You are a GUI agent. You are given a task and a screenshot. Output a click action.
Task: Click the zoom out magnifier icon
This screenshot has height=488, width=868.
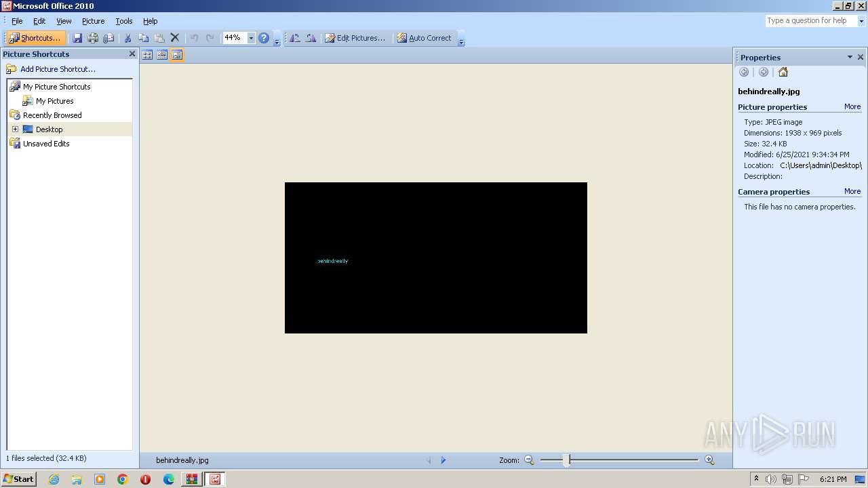(x=529, y=460)
